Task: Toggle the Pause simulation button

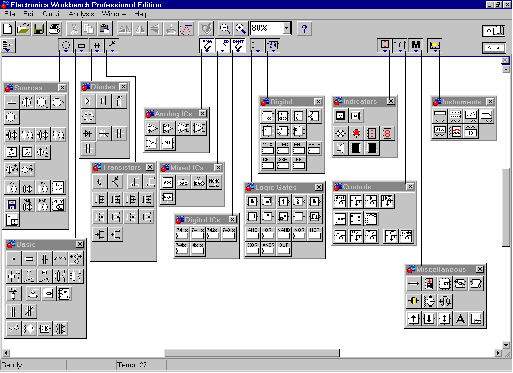Action: pos(494,48)
